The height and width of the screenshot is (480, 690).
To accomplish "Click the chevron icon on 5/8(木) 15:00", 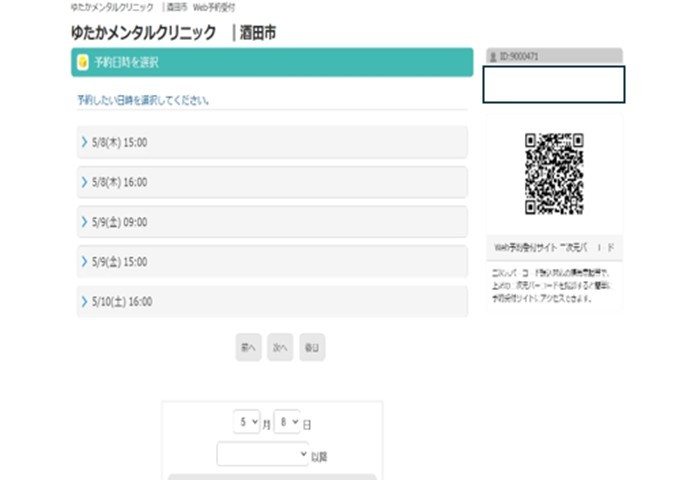I will click(84, 142).
